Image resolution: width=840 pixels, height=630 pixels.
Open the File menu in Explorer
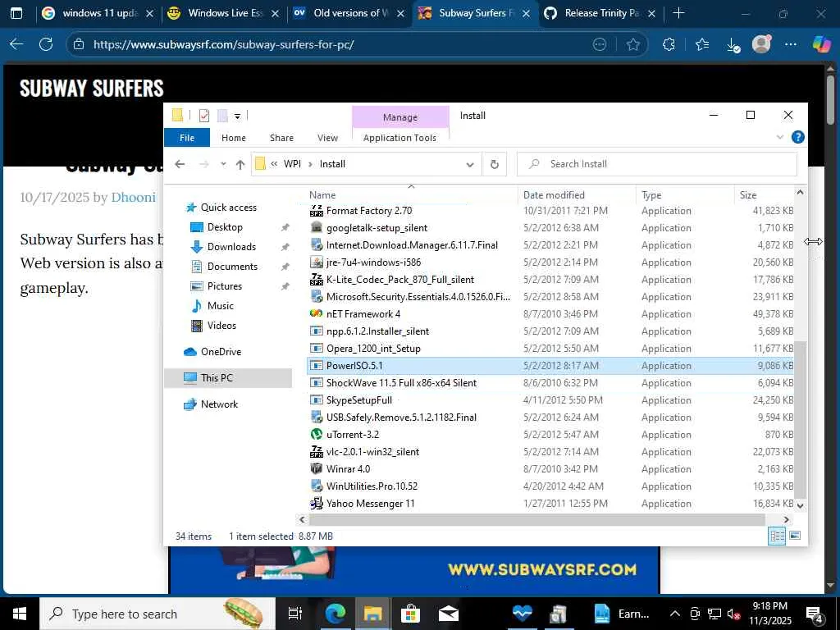coord(187,138)
